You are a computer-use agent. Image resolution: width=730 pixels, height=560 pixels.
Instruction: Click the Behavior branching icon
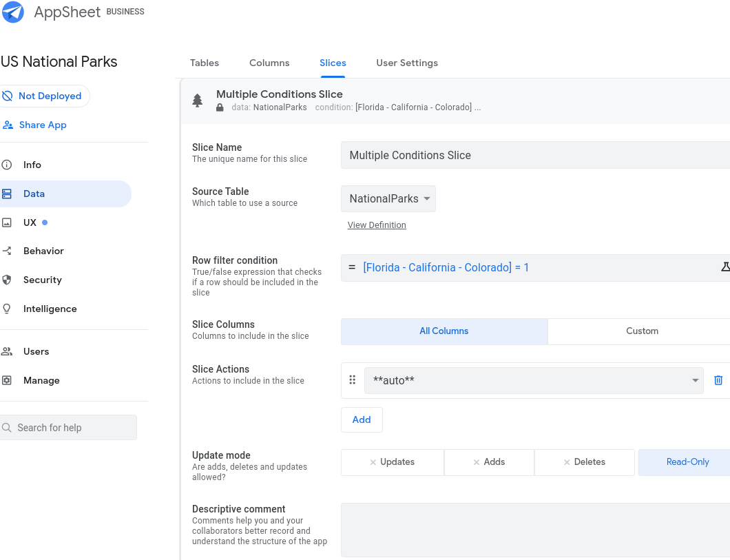[6, 251]
